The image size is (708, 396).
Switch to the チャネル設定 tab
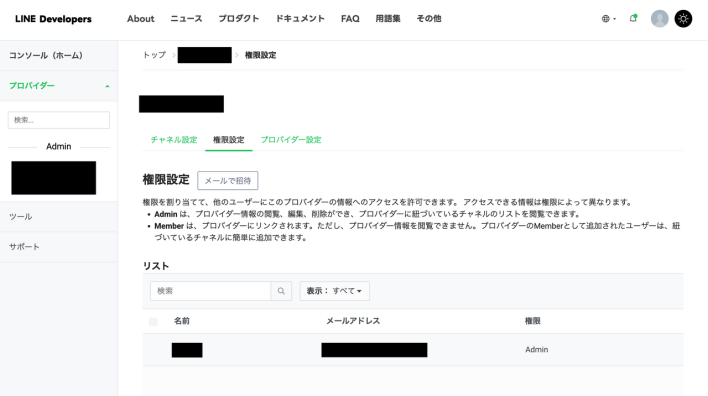point(174,140)
